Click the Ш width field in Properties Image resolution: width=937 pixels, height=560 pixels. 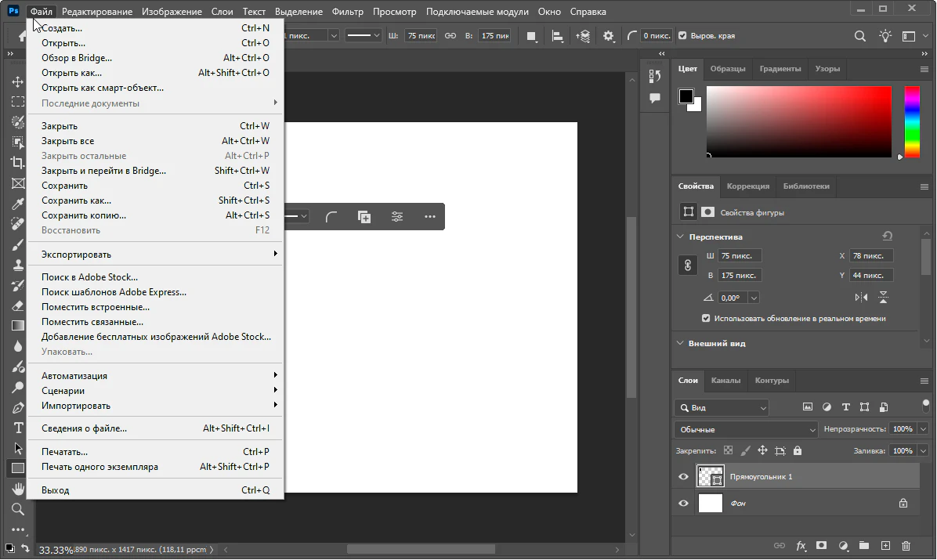pyautogui.click(x=740, y=256)
